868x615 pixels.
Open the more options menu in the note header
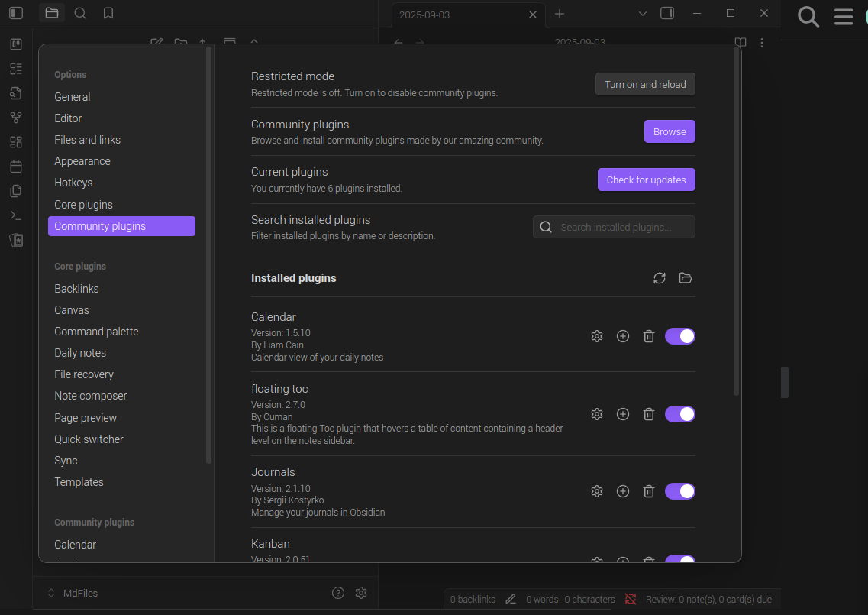tap(761, 43)
